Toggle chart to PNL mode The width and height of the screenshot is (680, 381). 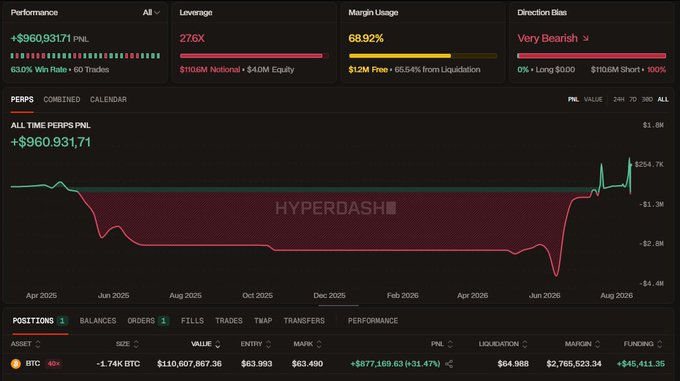pyautogui.click(x=573, y=100)
